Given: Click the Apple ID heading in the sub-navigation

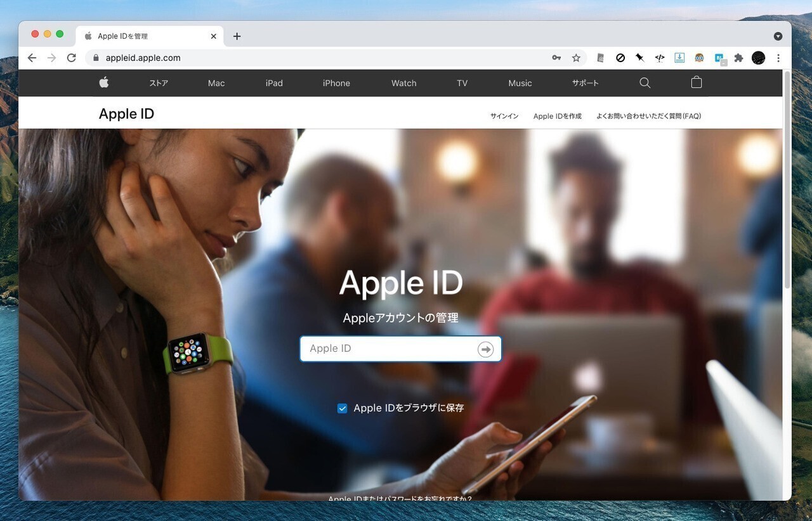Looking at the screenshot, I should 126,114.
